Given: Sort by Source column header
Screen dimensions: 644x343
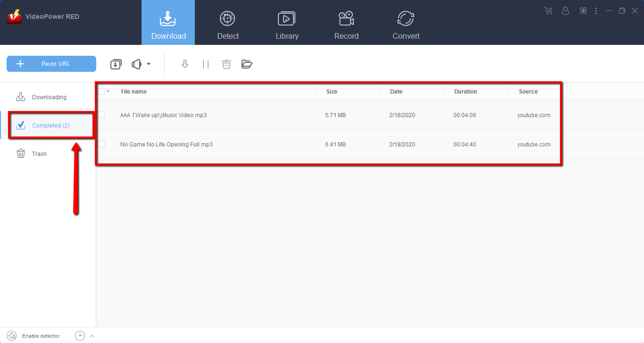Looking at the screenshot, I should (x=528, y=92).
